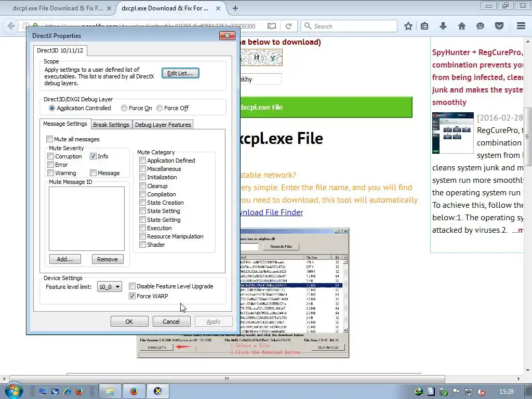Mute Shader category checkbox

click(143, 245)
